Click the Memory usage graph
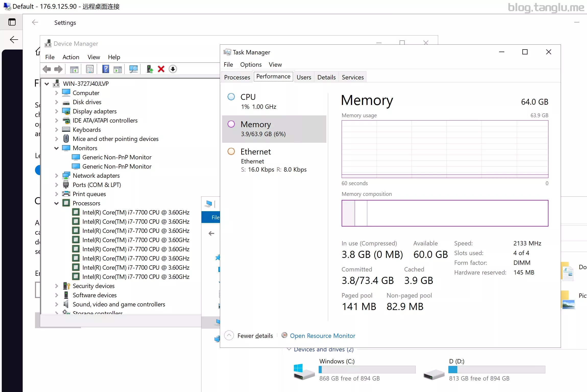 (x=445, y=149)
